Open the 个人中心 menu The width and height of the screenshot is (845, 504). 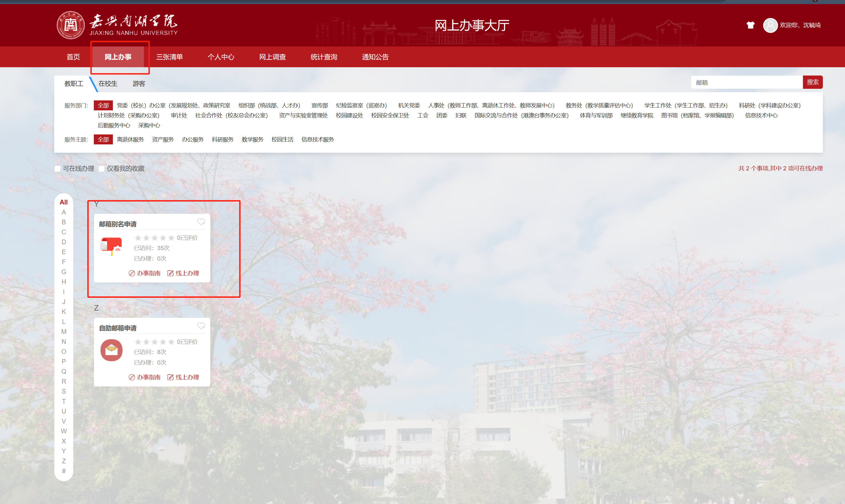[x=221, y=57]
